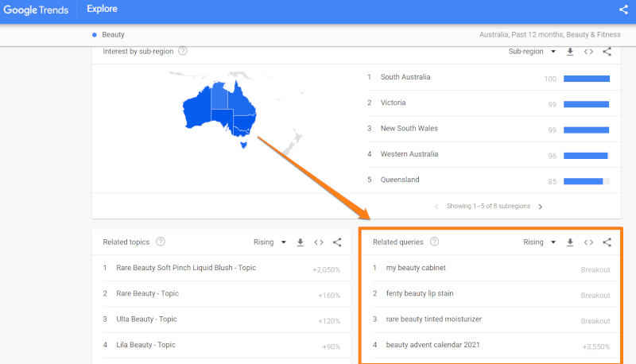This screenshot has height=364, width=636.
Task: Click the filter summary Australia, Past 12 months
Action: pyautogui.click(x=550, y=35)
